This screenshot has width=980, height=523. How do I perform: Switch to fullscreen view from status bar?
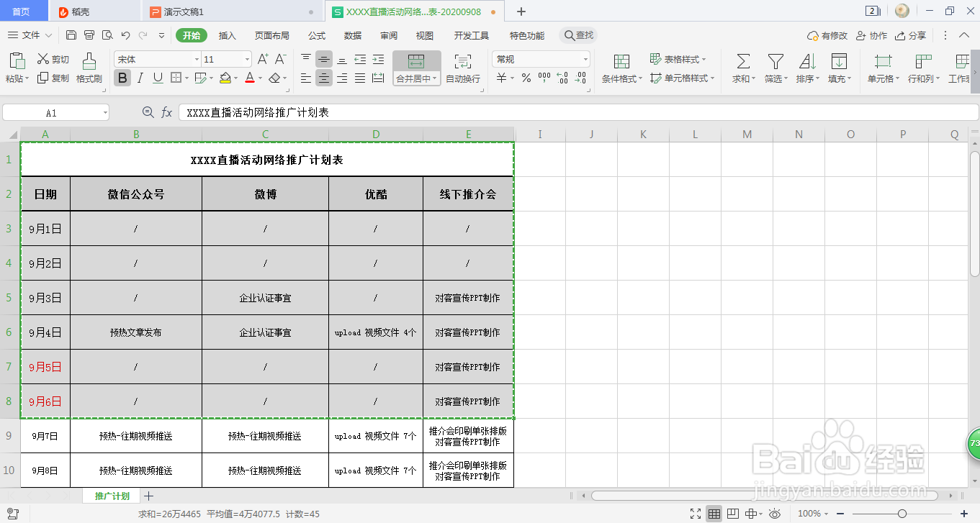696,514
